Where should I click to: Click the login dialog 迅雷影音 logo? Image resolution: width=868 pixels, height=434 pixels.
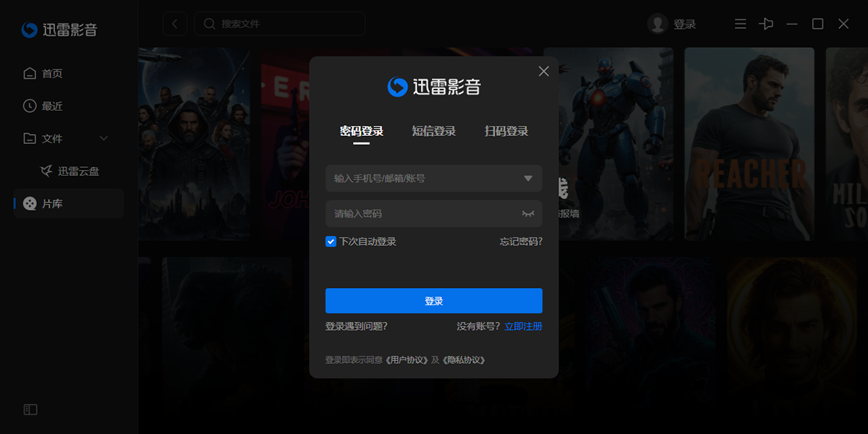[434, 87]
